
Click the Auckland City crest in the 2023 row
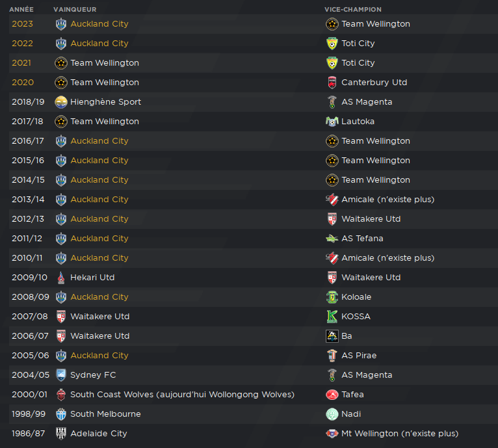[61, 24]
